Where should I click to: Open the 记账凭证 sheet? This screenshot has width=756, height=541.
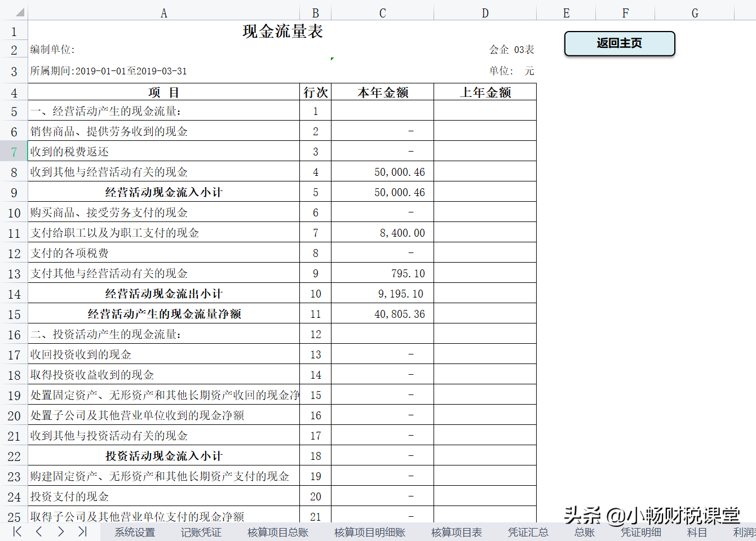(200, 531)
